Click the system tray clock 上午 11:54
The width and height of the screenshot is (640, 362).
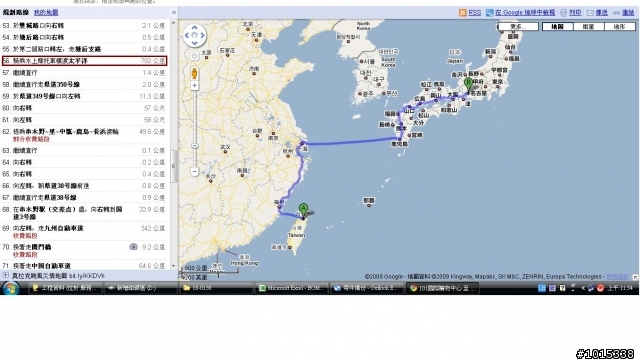[x=621, y=288]
